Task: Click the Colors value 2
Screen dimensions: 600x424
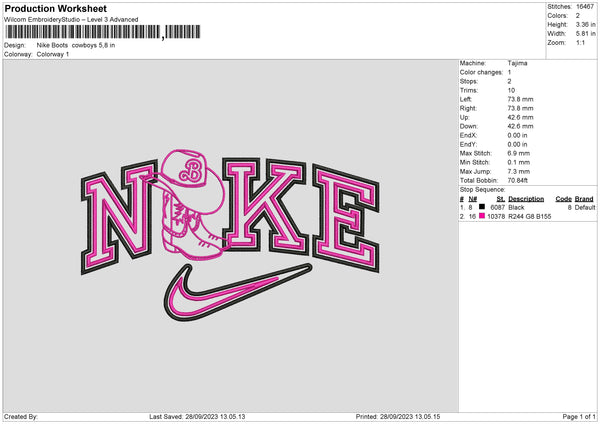Action: pyautogui.click(x=577, y=16)
